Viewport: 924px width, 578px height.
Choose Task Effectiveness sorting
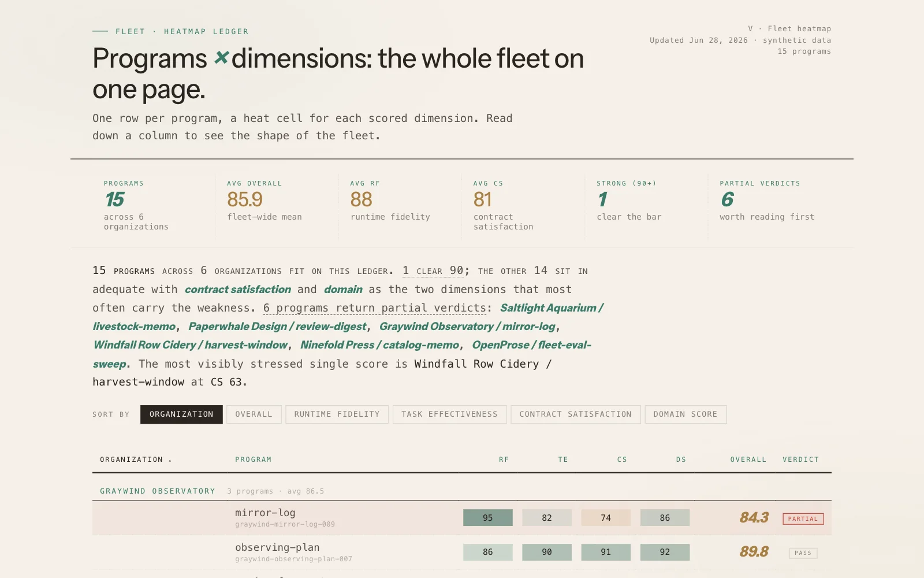point(449,414)
